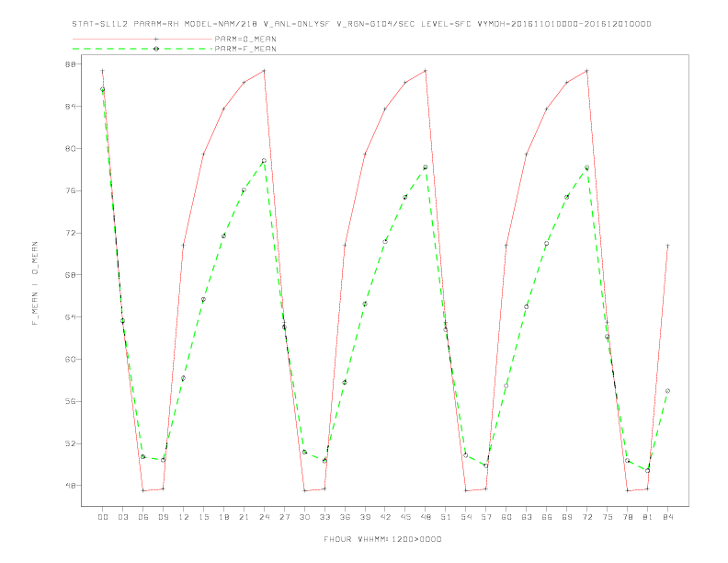728x563 pixels.
Task: Click the x-axis tick label 48
Action: (x=426, y=517)
